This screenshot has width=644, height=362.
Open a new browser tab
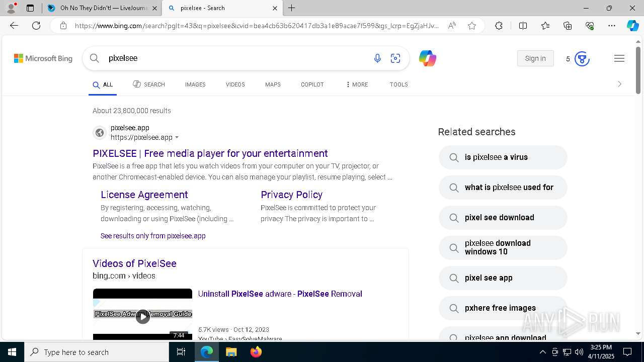click(292, 8)
